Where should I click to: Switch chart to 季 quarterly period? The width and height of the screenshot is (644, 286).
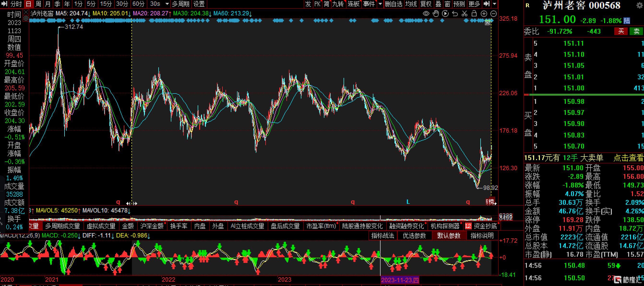click(x=57, y=4)
